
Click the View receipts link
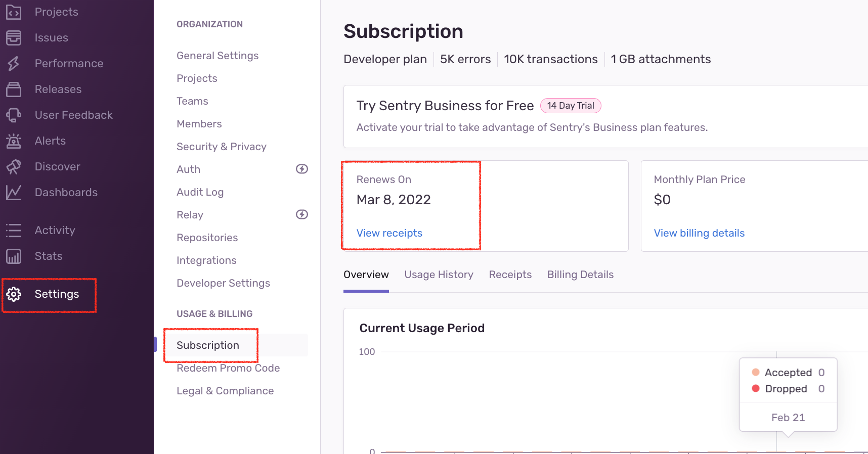pos(389,233)
